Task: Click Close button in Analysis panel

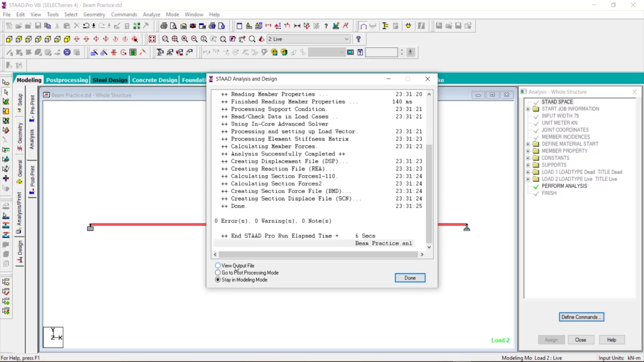Action: (x=581, y=340)
